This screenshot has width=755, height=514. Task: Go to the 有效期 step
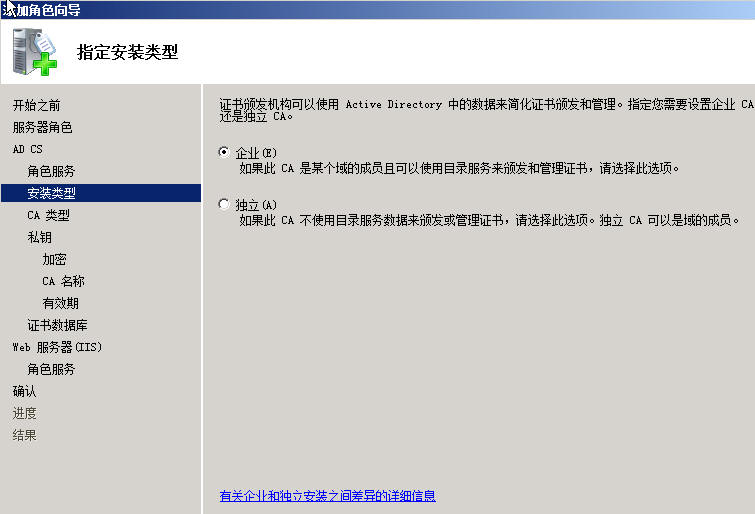(60, 303)
